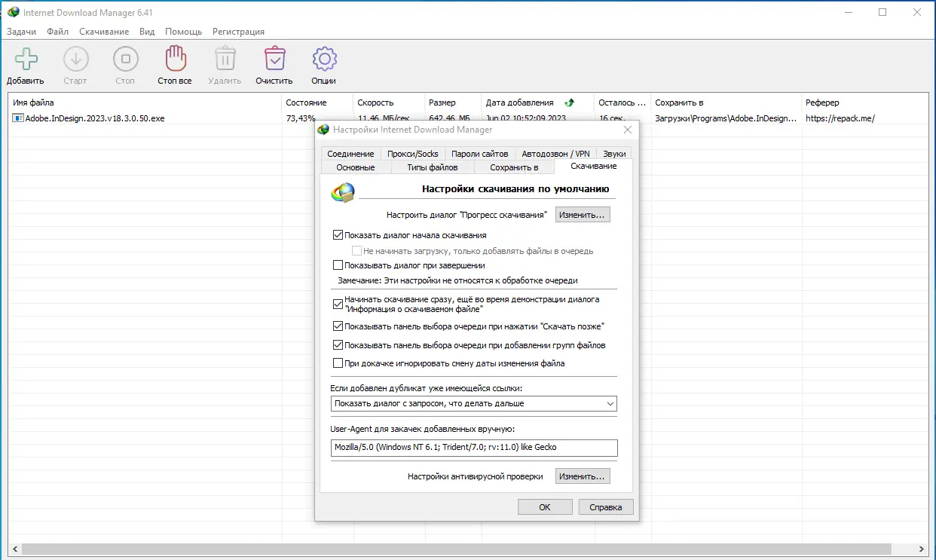This screenshot has width=936, height=560.
Task: Click the https://repack.me/ referer cell
Action: (x=840, y=118)
